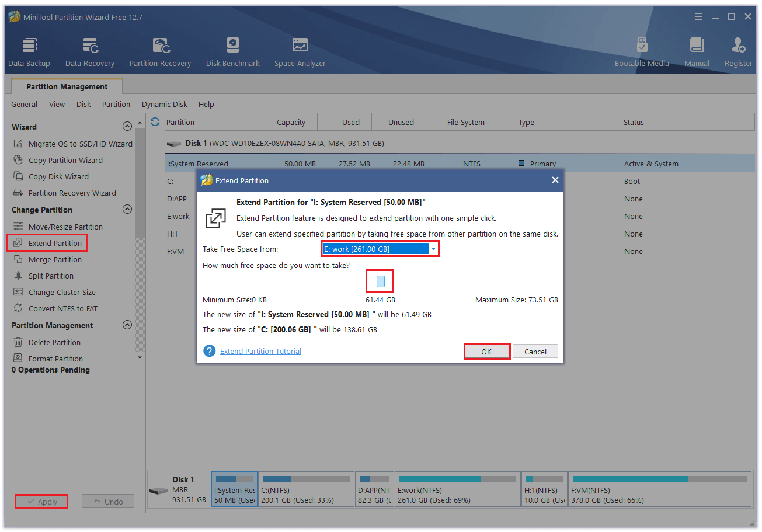Screen dimensions: 762x532
Task: Open the Manual
Action: 697,53
